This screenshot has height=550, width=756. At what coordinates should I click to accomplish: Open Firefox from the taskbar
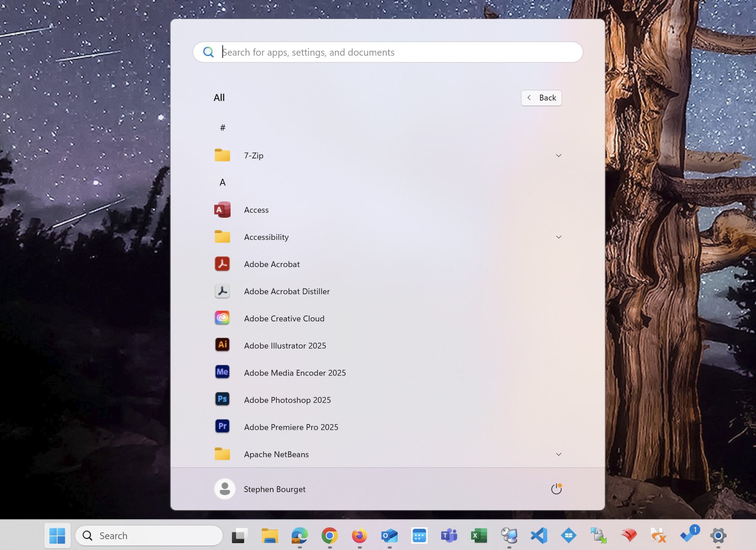[359, 536]
